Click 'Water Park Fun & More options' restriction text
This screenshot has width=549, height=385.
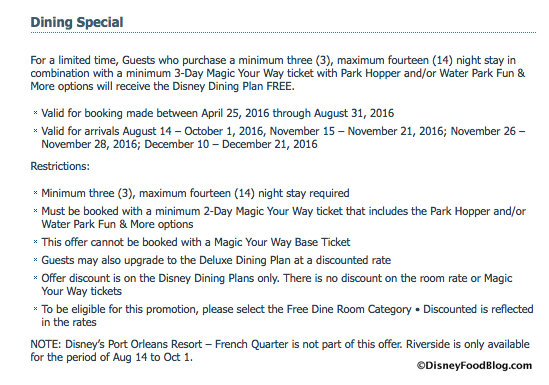117,224
